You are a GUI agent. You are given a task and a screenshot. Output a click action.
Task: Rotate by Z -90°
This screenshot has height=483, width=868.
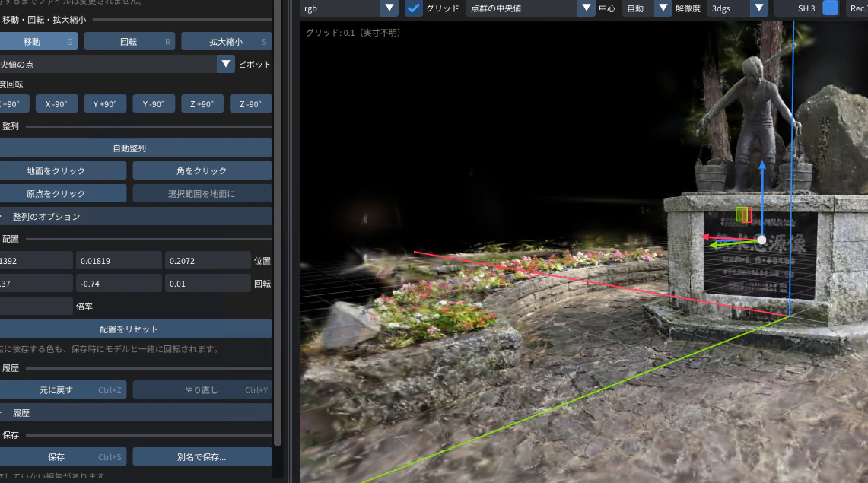coord(251,104)
